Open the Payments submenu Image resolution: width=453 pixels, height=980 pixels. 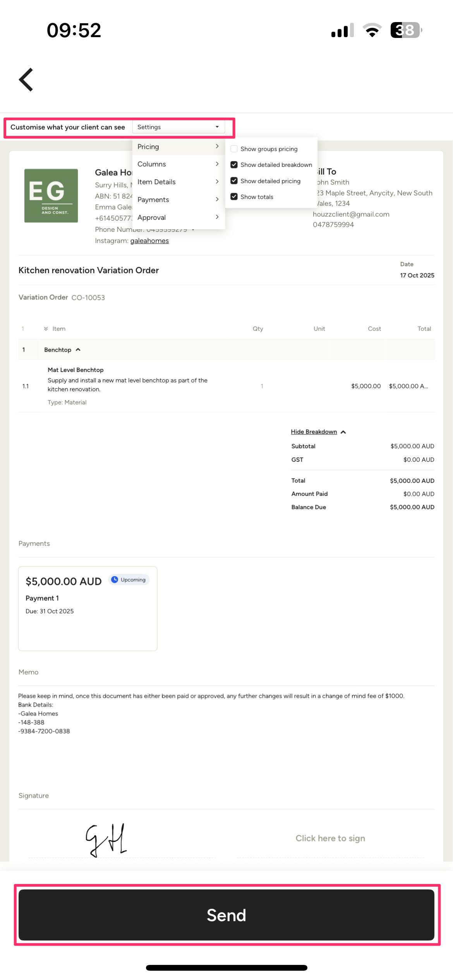pos(178,200)
